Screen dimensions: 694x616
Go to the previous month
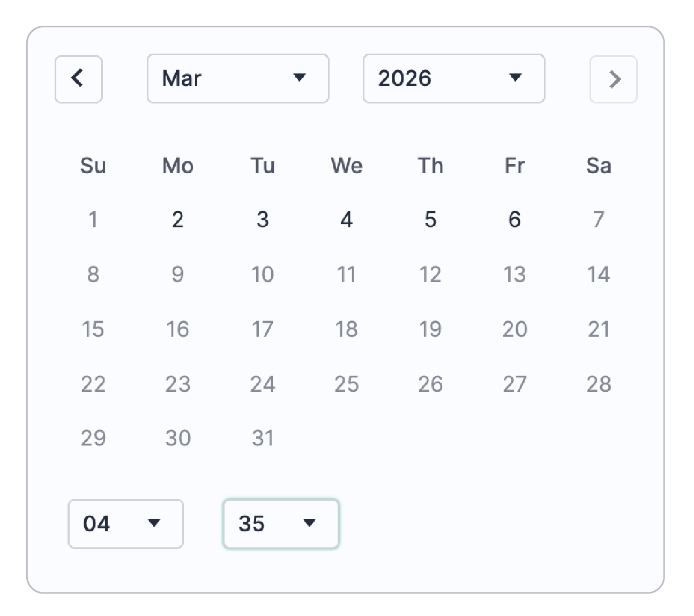coord(78,79)
